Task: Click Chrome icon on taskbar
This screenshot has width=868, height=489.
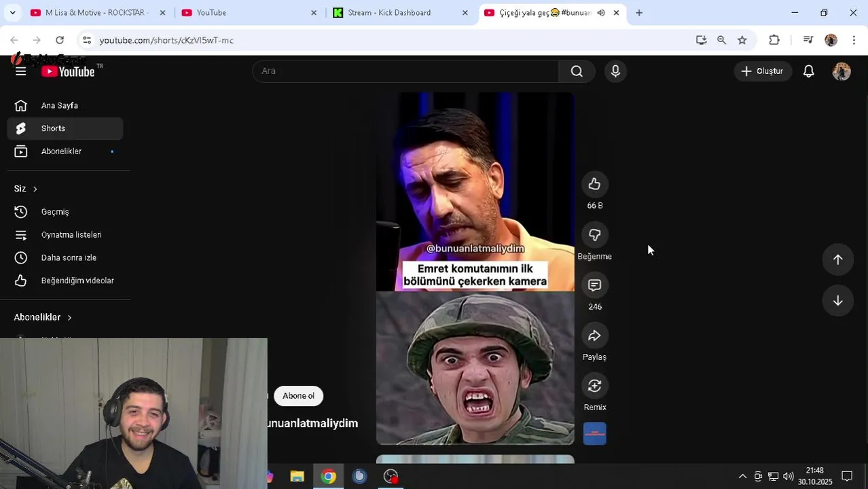Action: [328, 477]
